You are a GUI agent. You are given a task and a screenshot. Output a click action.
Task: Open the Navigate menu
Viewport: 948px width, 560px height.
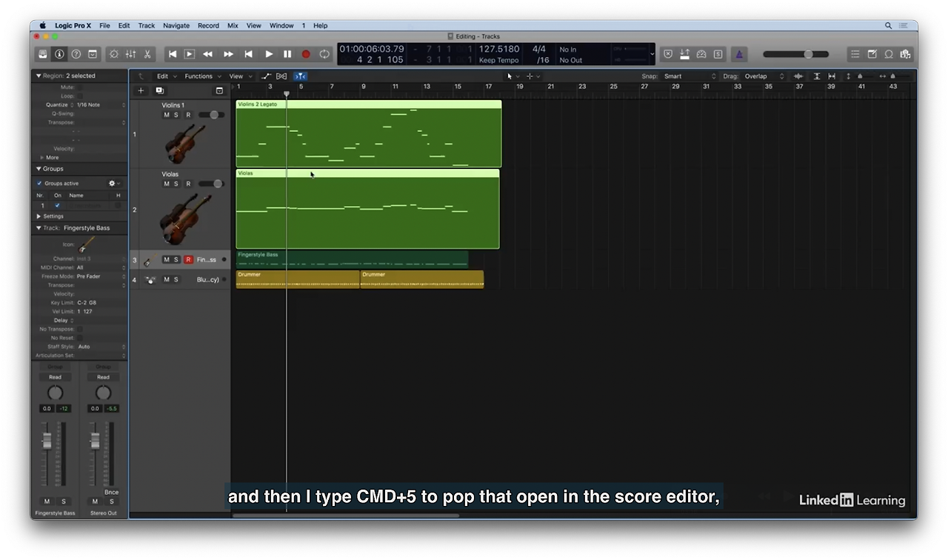[176, 26]
